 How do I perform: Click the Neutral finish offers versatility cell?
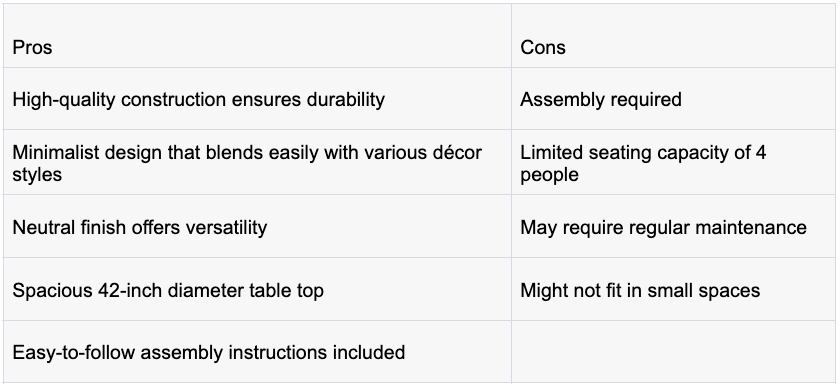[257, 226]
